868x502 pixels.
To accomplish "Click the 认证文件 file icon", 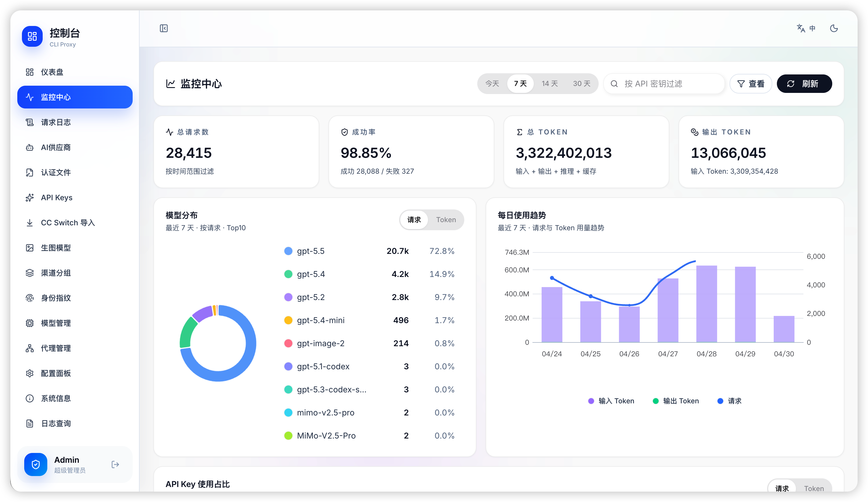I will point(30,172).
